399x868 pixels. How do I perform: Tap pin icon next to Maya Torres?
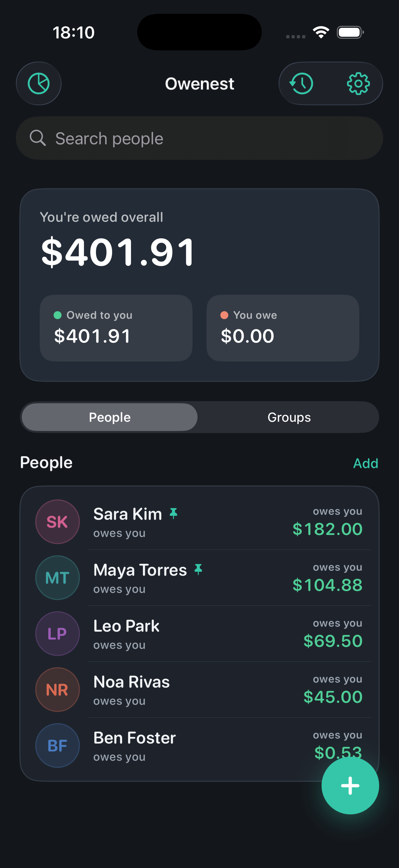[x=198, y=569]
